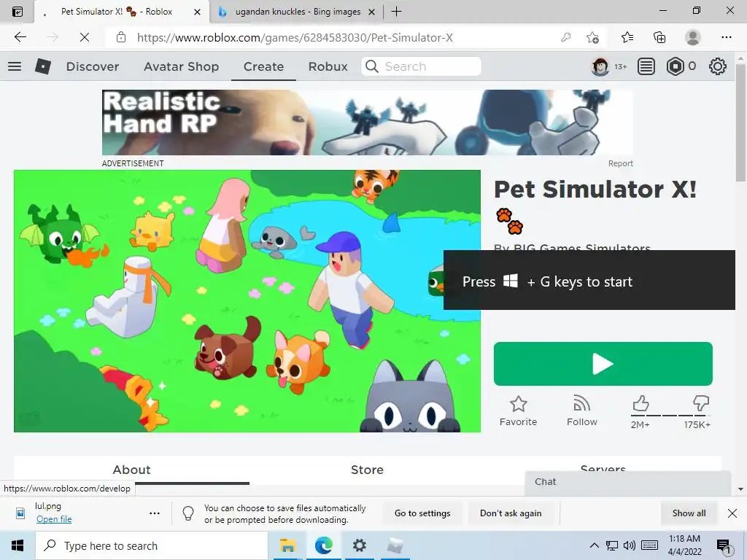
Task: Open the touch keyboard tray icon
Action: click(x=649, y=545)
